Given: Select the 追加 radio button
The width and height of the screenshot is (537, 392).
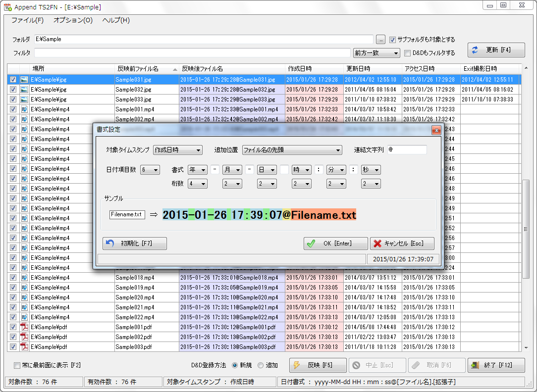Looking at the screenshot, I should 261,365.
